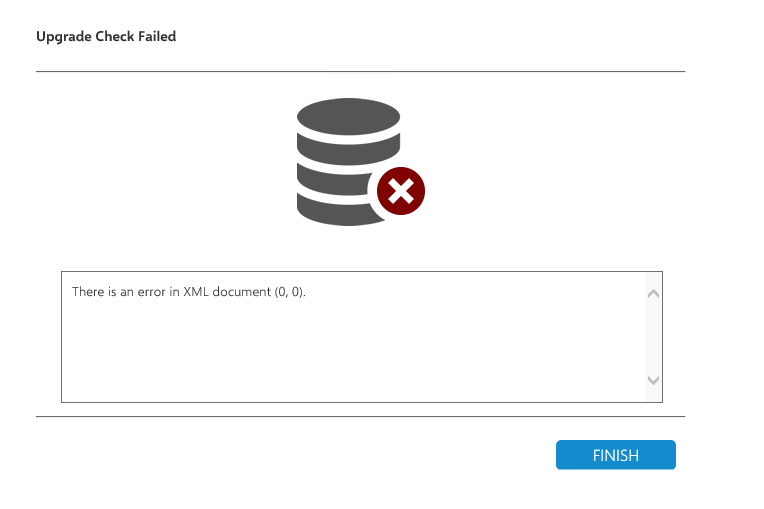Click the white cross inside red circle
The height and width of the screenshot is (509, 764).
click(401, 190)
